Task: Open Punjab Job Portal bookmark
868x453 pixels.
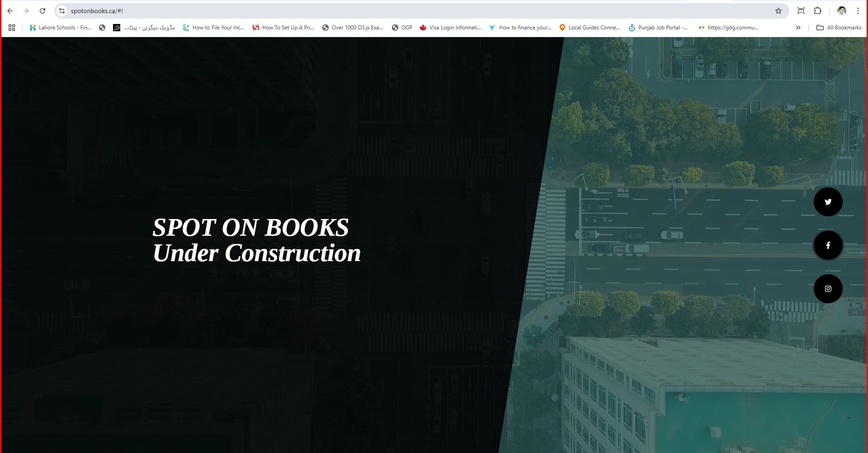Action: pos(658,28)
